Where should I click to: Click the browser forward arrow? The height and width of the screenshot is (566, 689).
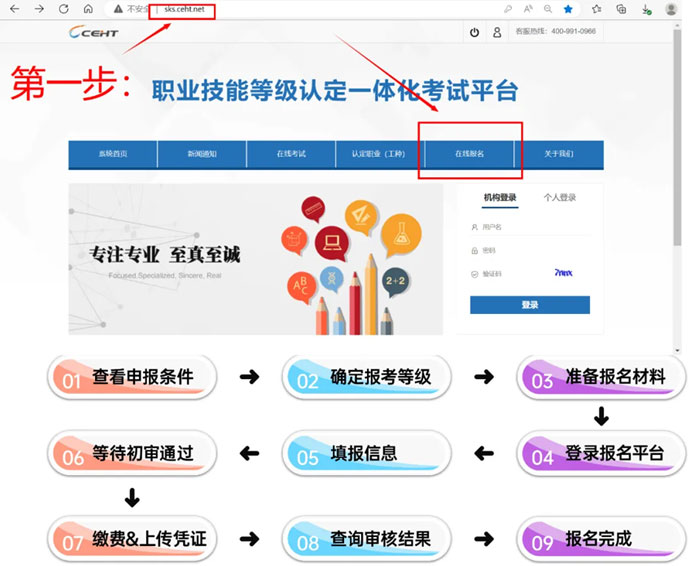coord(38,9)
